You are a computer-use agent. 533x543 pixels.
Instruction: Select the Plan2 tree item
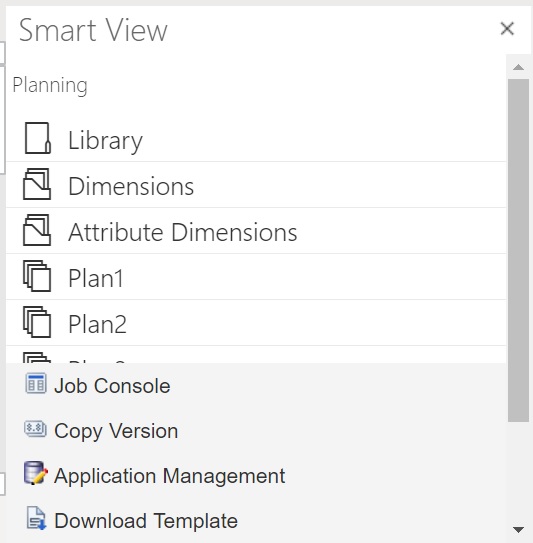pos(256,323)
